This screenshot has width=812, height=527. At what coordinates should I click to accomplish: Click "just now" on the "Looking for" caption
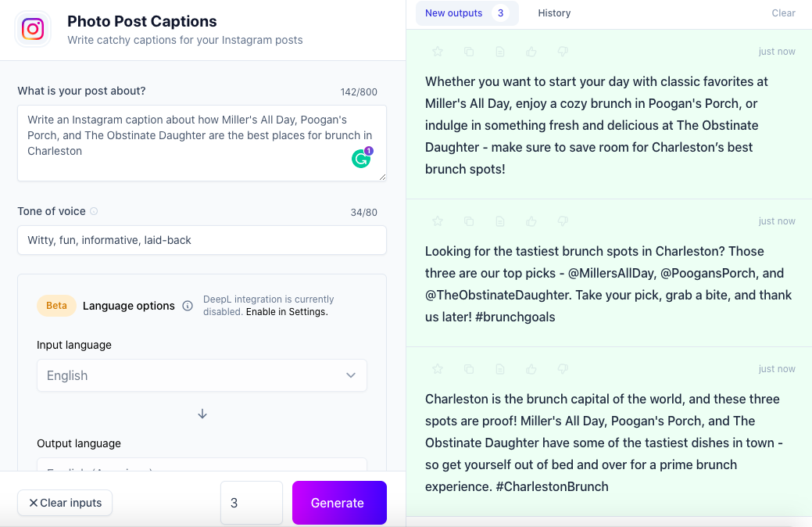(x=777, y=221)
